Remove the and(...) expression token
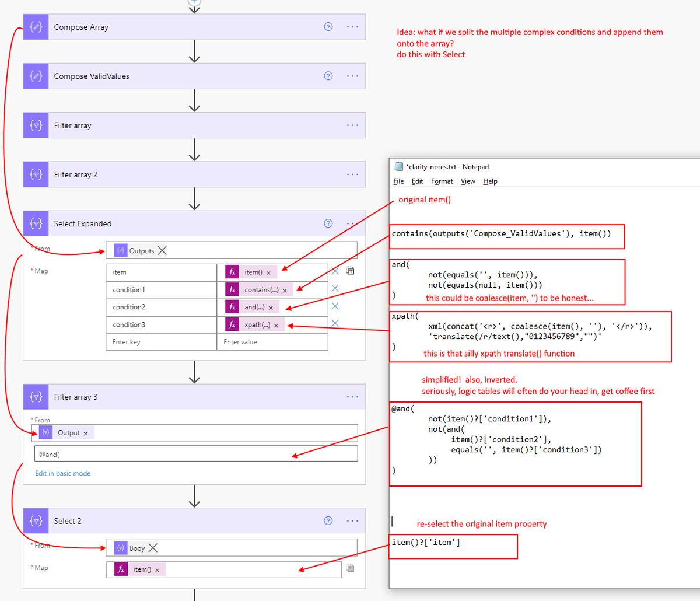This screenshot has width=700, height=601. [271, 308]
